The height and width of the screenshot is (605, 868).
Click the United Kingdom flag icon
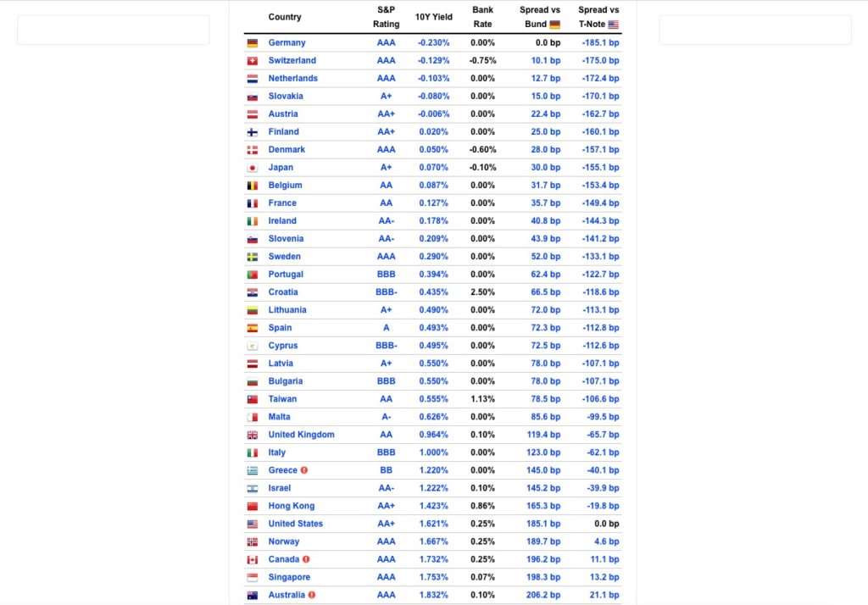pos(253,435)
